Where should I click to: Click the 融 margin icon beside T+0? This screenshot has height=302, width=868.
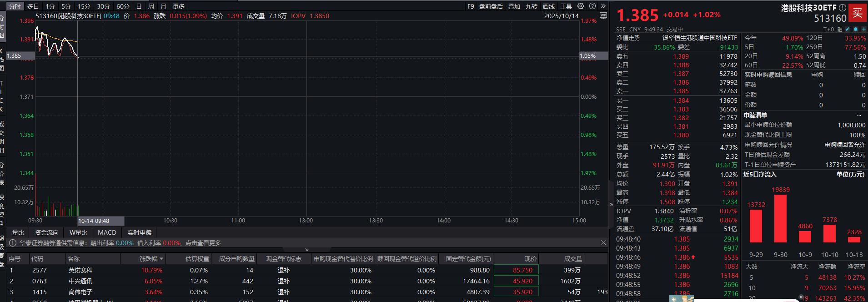pos(840,29)
